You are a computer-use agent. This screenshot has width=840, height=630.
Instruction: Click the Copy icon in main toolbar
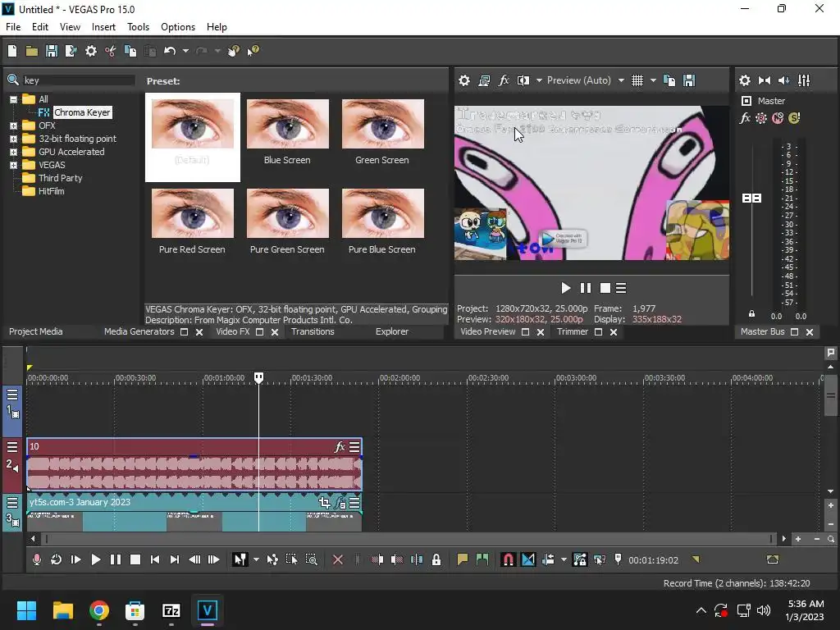[130, 51]
